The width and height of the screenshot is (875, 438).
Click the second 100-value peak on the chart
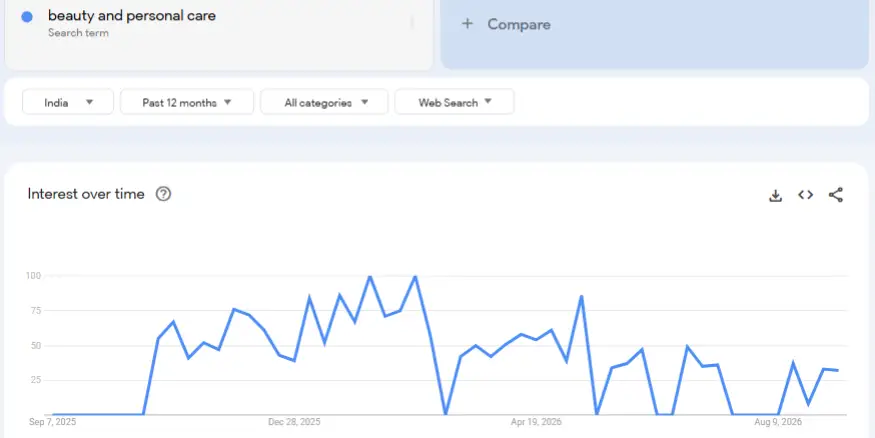415,276
